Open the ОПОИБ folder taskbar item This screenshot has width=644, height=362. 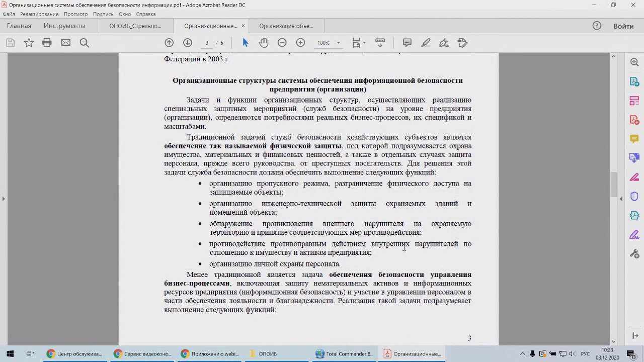[277, 353]
